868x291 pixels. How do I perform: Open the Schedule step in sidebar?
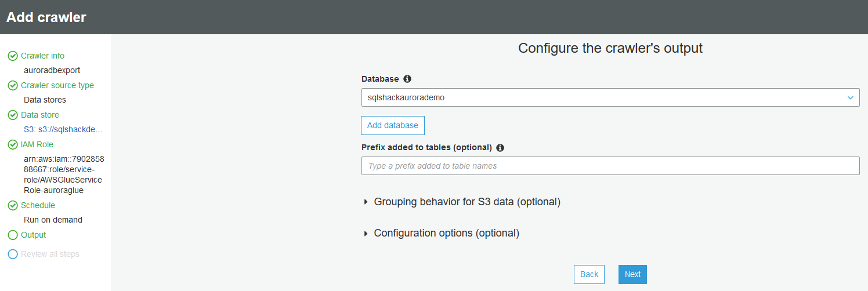(38, 206)
